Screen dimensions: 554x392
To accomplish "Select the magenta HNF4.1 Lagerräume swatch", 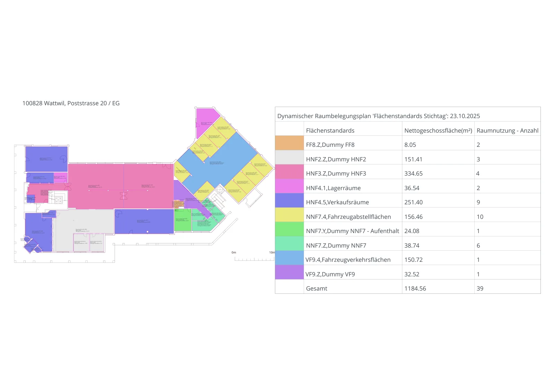I will [289, 186].
